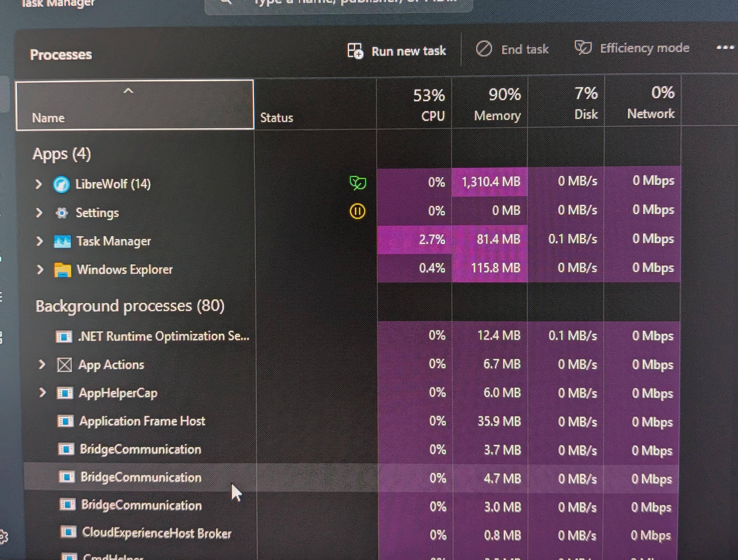Click icon of BridgeCommunication using 3.7 MB
Viewport: 738px width, 560px height.
click(x=66, y=450)
